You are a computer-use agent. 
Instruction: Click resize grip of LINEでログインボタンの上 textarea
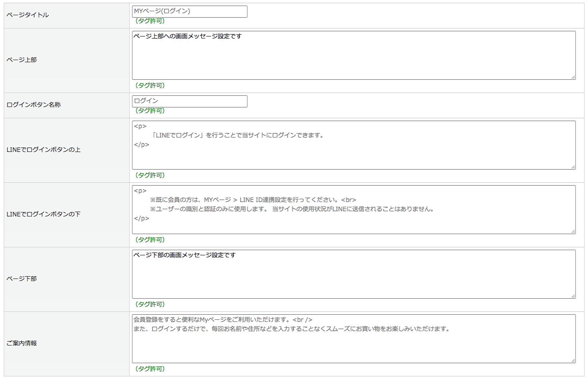[573, 167]
